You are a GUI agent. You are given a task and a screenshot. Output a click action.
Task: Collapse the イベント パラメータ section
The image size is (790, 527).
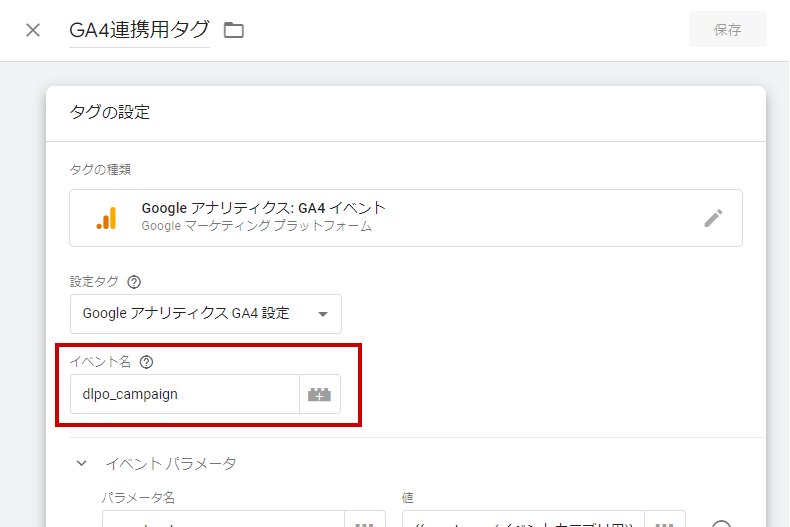(x=82, y=463)
